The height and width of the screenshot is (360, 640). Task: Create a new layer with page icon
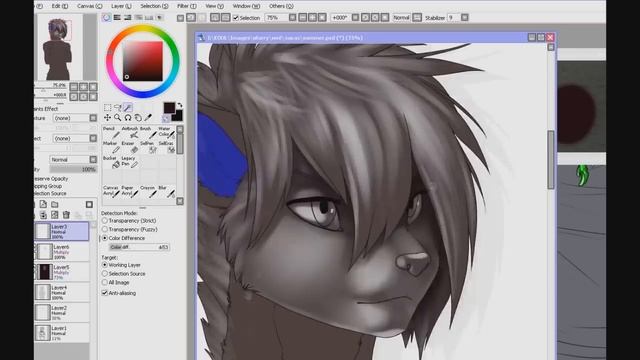click(x=43, y=204)
